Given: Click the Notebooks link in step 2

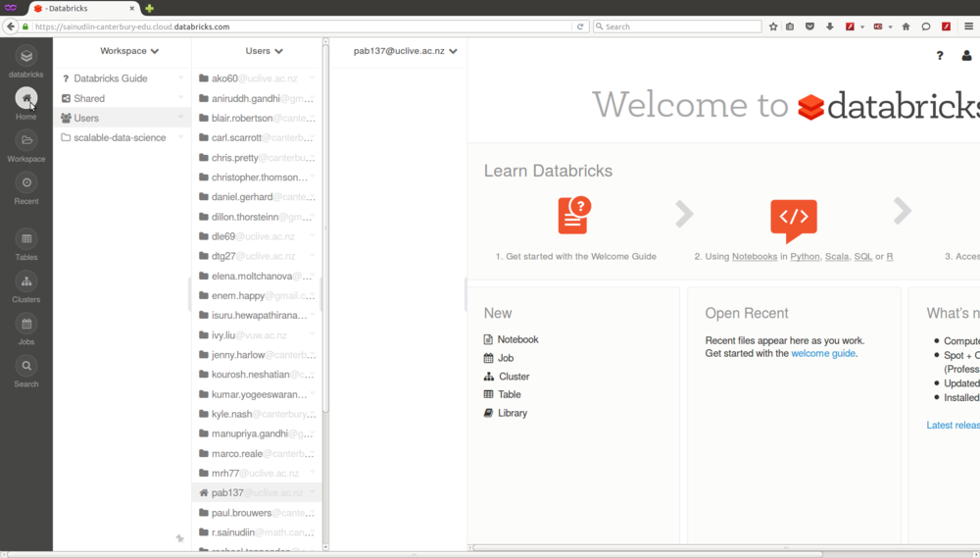Looking at the screenshot, I should [755, 257].
